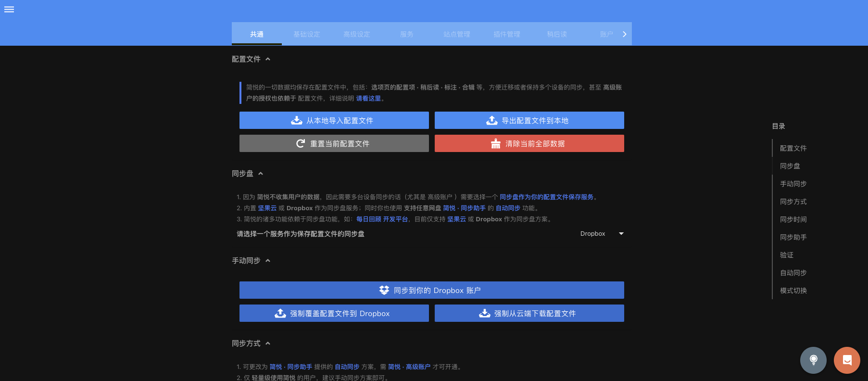
Task: Jump to 同步方式 in the table of contents
Action: click(x=793, y=202)
